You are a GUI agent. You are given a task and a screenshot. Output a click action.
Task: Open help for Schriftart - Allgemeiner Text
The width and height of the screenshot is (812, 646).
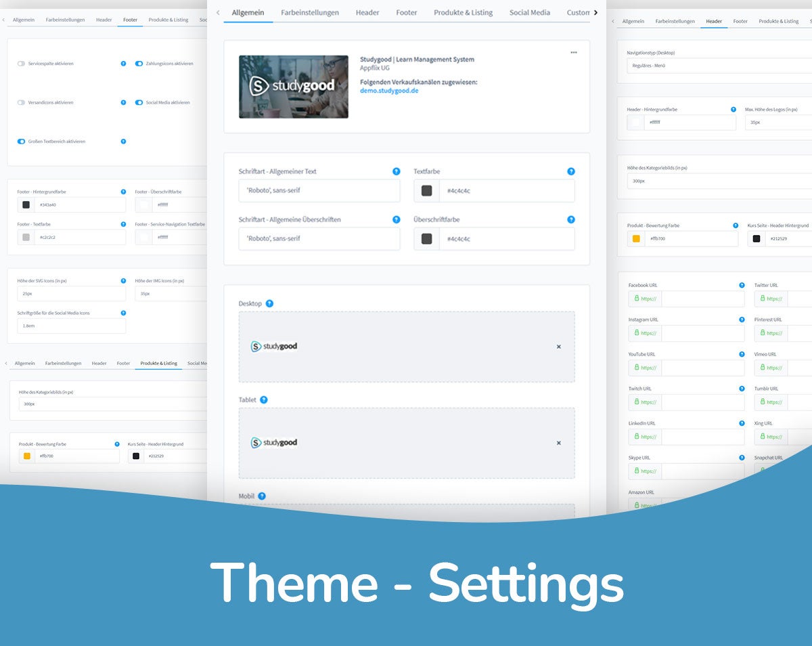[396, 171]
